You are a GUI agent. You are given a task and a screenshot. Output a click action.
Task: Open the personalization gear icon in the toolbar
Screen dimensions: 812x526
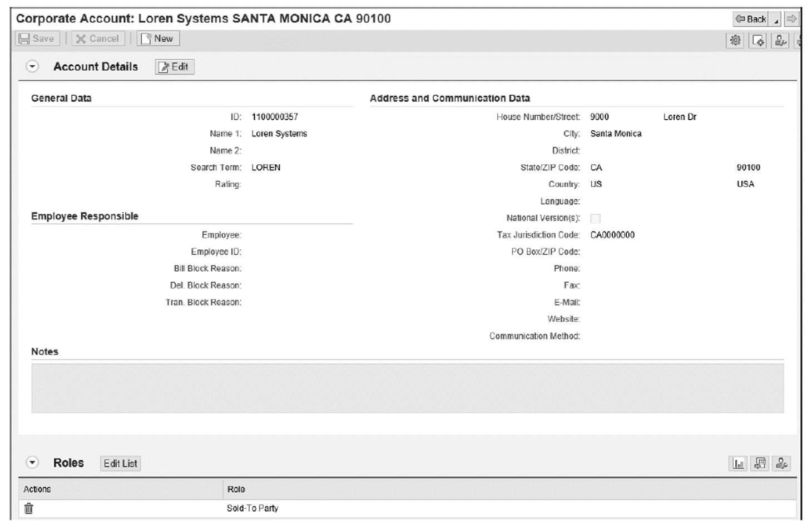point(735,40)
